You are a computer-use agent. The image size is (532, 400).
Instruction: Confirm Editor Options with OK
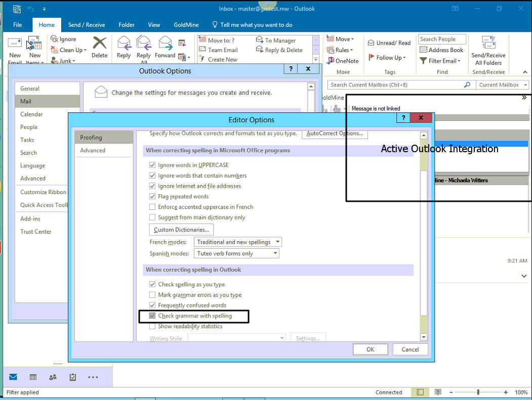[x=370, y=349]
